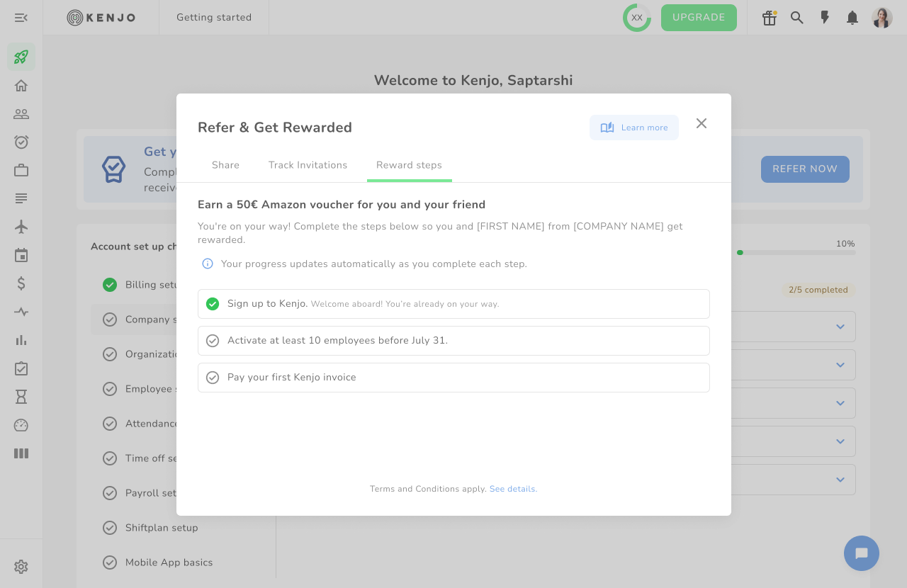Click the Pay your first Kenjo invoice check circle
Image resolution: width=907 pixels, height=588 pixels.
point(213,378)
